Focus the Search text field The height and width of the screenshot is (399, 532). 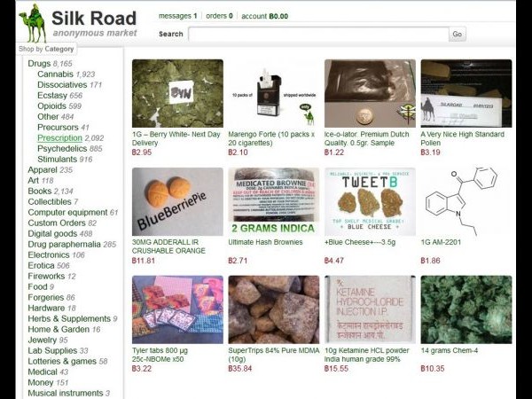[x=318, y=34]
